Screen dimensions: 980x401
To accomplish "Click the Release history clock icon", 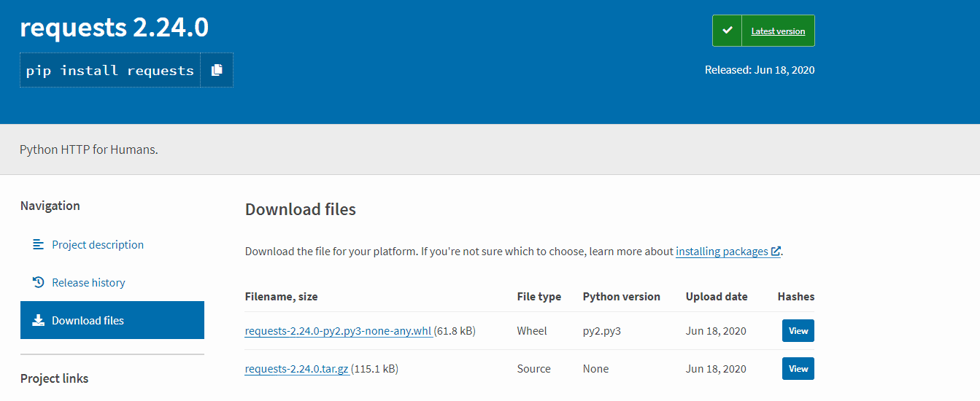I will [39, 282].
